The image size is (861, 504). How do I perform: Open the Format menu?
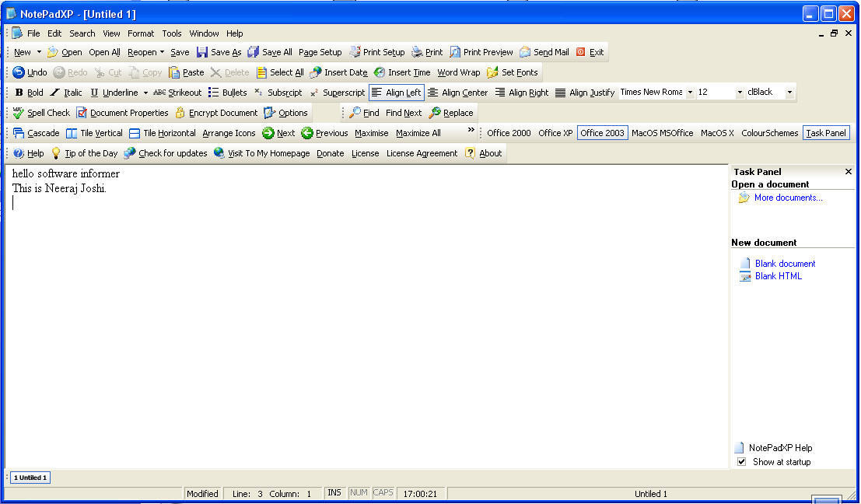pyautogui.click(x=141, y=33)
